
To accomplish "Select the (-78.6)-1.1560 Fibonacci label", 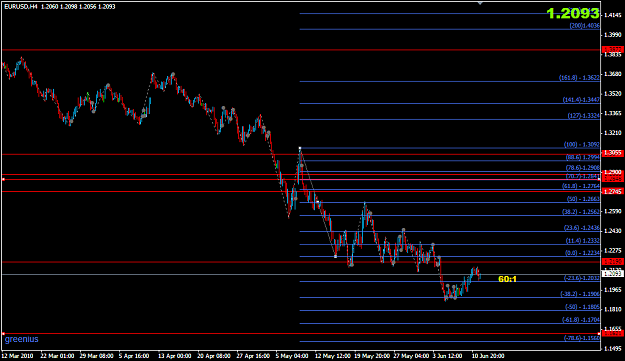I will click(x=582, y=338).
